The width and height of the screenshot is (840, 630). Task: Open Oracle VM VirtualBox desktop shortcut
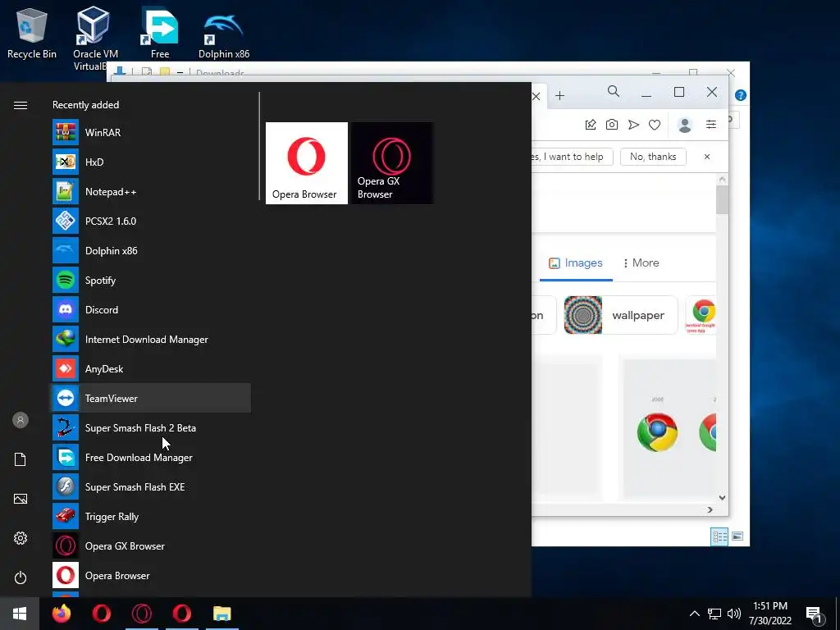94,38
